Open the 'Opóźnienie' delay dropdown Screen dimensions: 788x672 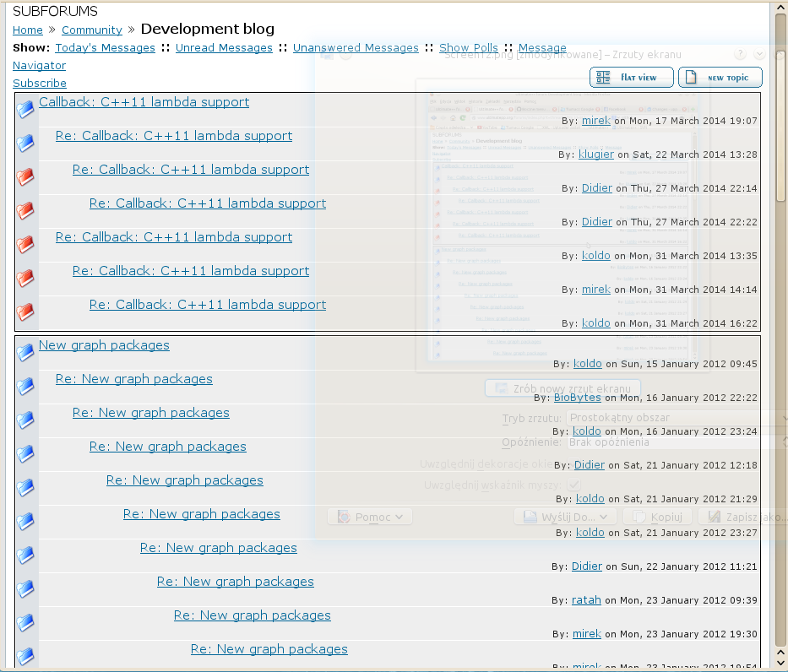click(x=677, y=442)
